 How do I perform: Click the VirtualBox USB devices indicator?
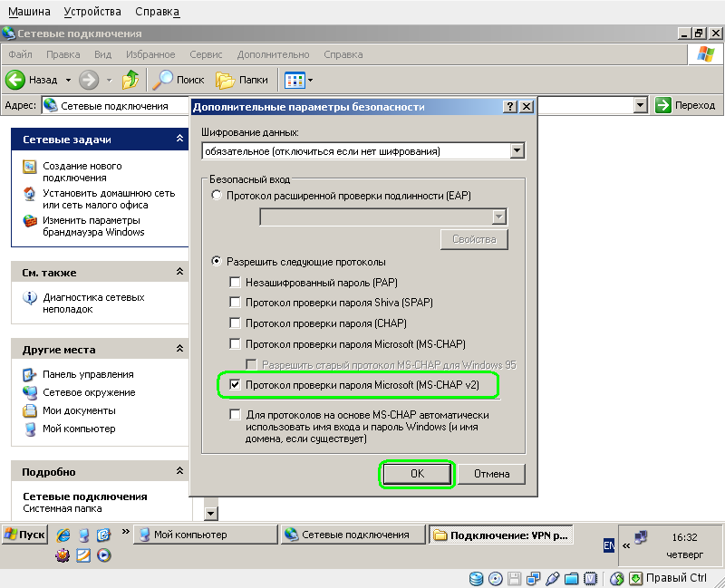pos(553,578)
